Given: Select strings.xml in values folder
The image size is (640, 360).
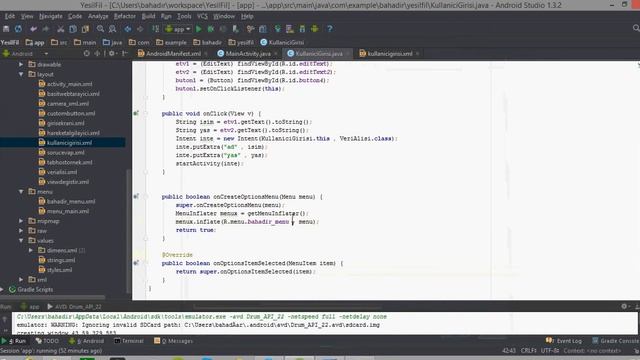Looking at the screenshot, I should tap(57, 260).
